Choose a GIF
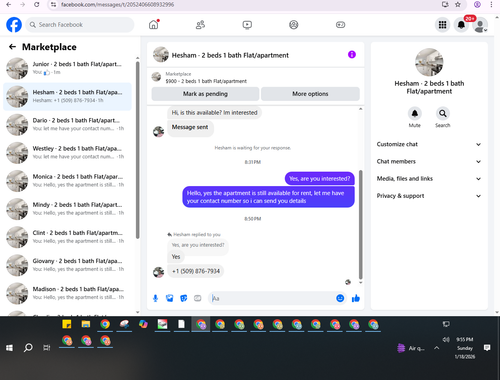Viewport: 500px width, 380px height. click(198, 298)
